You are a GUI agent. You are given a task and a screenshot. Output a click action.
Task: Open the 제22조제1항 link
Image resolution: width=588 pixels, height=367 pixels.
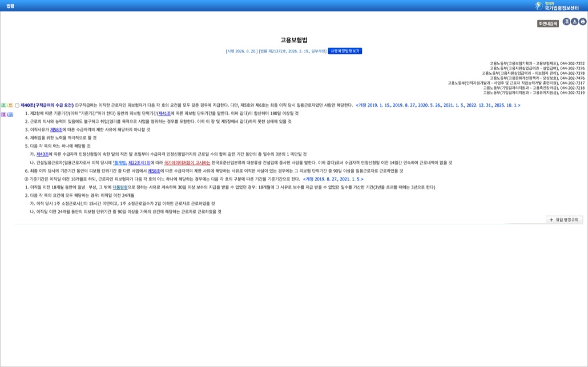coord(139,163)
